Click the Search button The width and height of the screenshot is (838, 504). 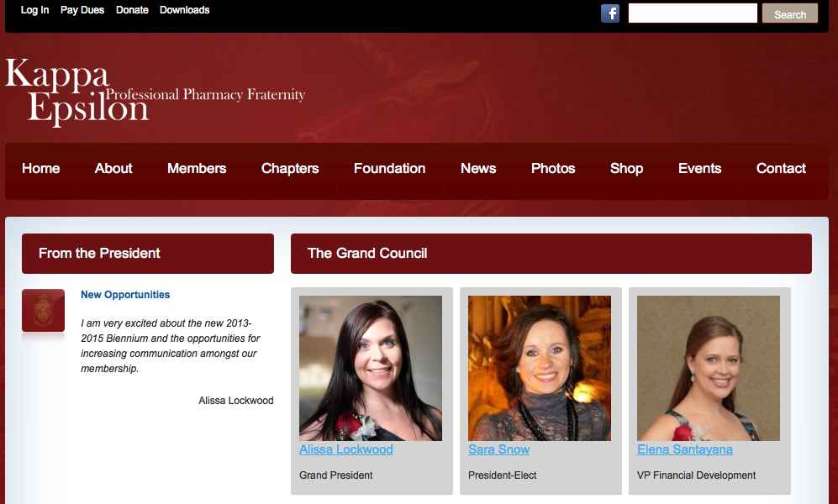pos(790,13)
